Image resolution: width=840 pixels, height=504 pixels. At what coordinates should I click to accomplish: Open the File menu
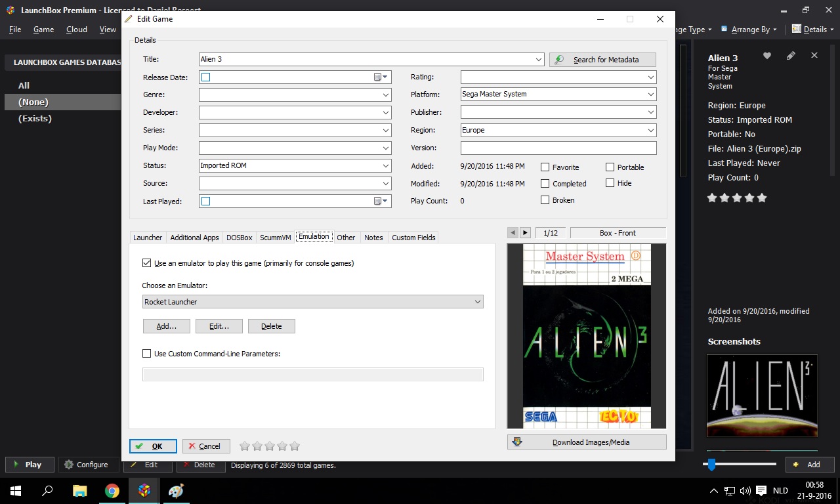pos(15,30)
